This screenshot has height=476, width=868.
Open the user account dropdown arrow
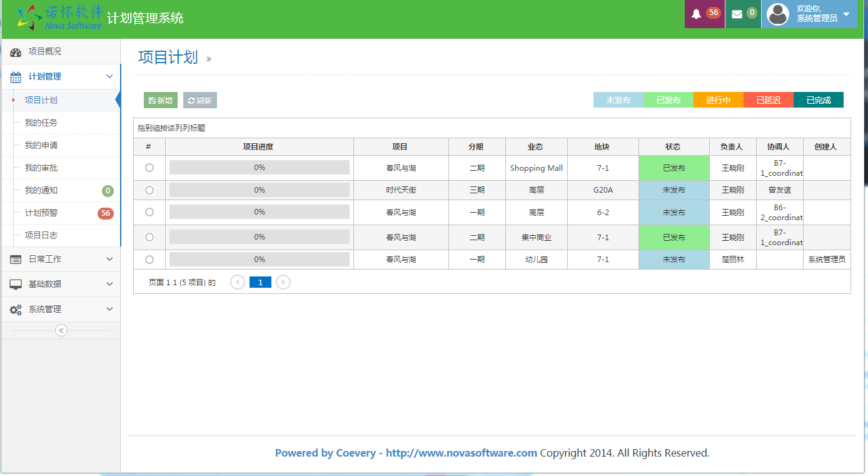[x=846, y=14]
